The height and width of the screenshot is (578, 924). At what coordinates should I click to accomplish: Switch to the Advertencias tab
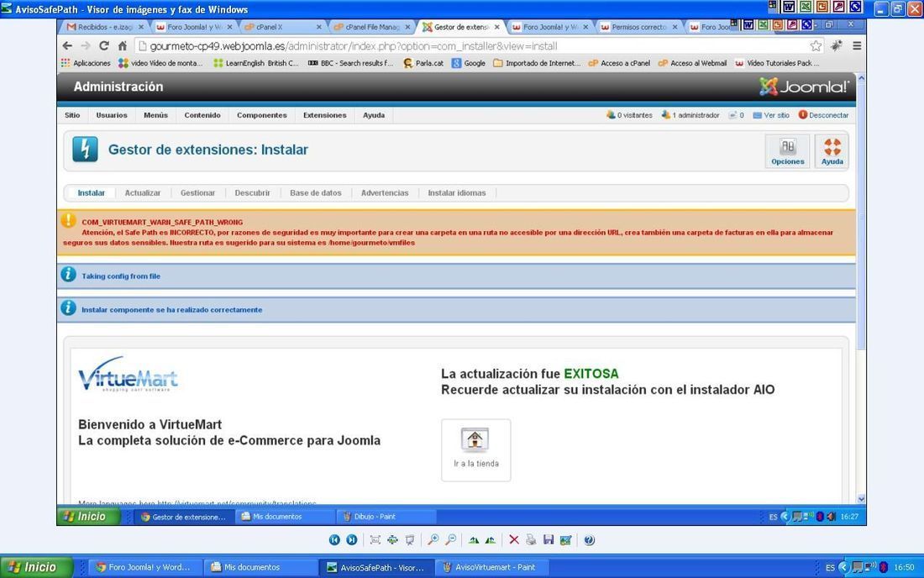[384, 193]
